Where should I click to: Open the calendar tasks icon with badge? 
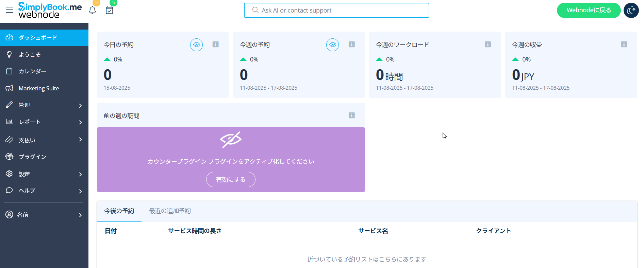tap(110, 10)
